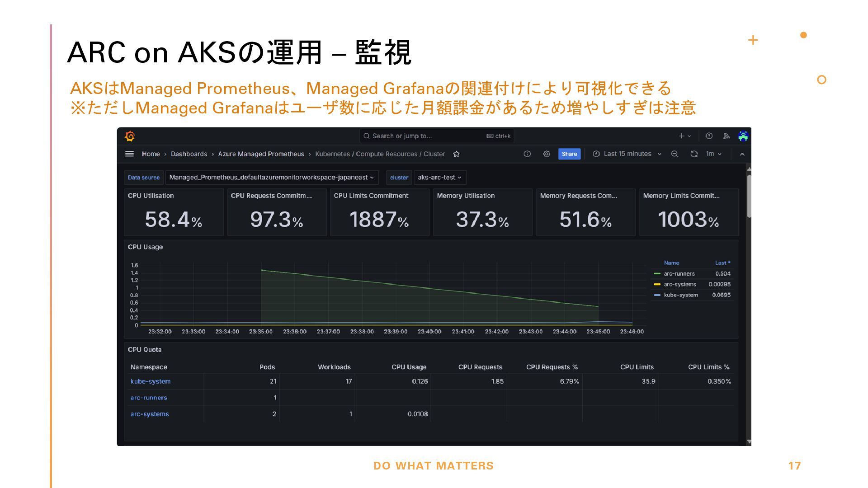The width and height of the screenshot is (868, 488).
Task: Open dashboard settings gear
Action: tap(547, 154)
